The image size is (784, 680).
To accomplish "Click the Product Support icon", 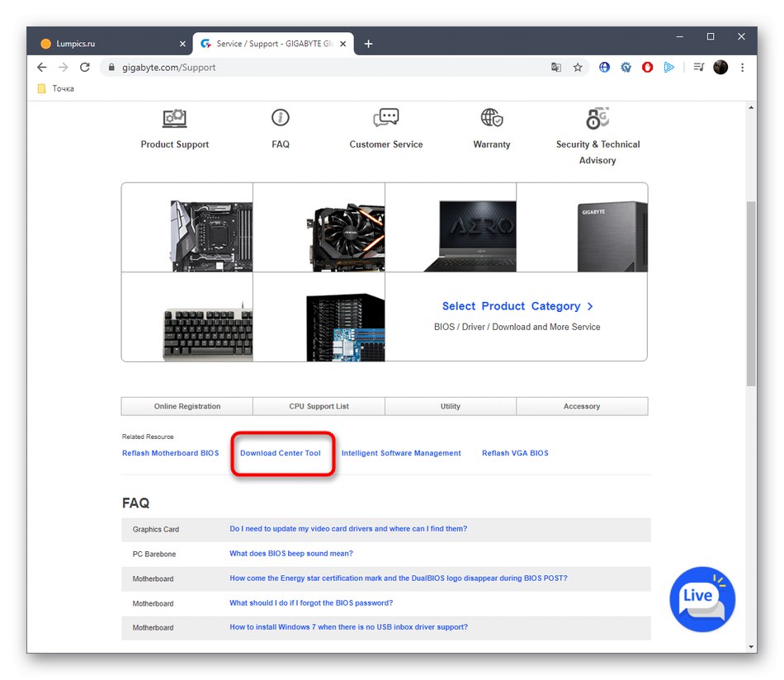I will point(174,118).
